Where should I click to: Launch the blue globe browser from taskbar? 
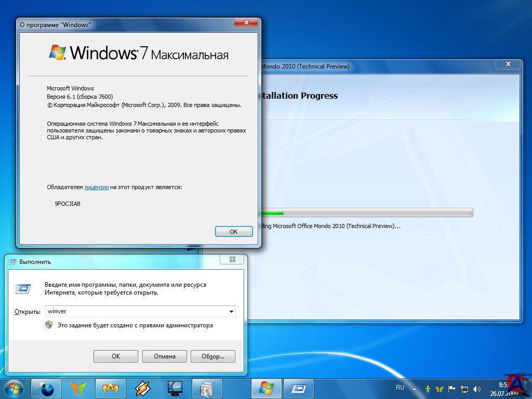[46, 388]
